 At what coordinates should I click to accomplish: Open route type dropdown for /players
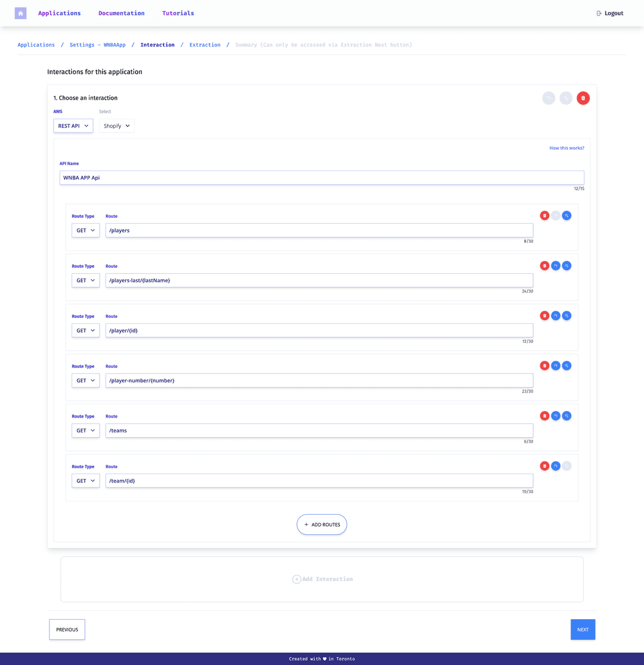click(x=85, y=230)
